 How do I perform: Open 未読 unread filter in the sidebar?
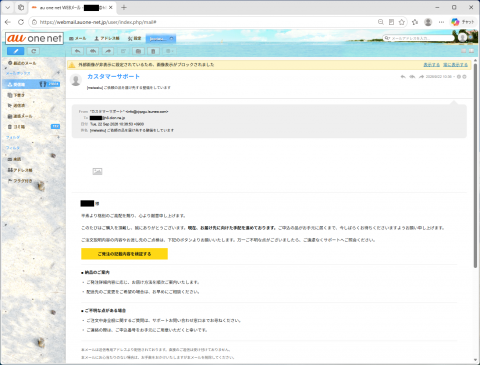(x=14, y=159)
